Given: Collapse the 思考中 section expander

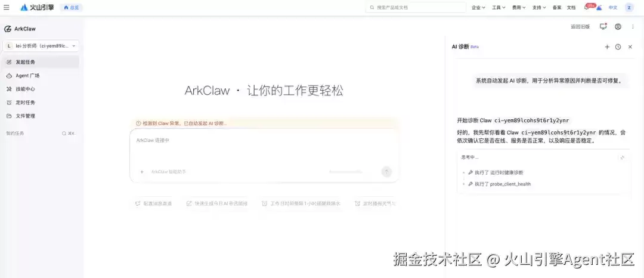Looking at the screenshot, I should click(x=623, y=157).
